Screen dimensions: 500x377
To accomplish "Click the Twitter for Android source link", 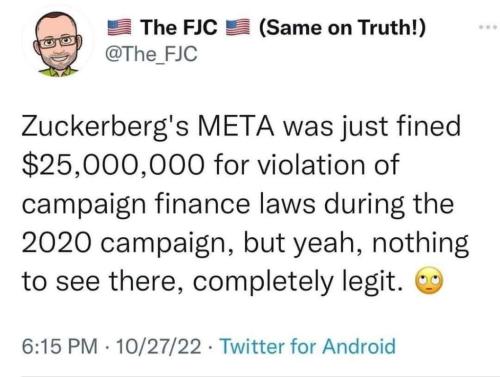I will coord(308,346).
